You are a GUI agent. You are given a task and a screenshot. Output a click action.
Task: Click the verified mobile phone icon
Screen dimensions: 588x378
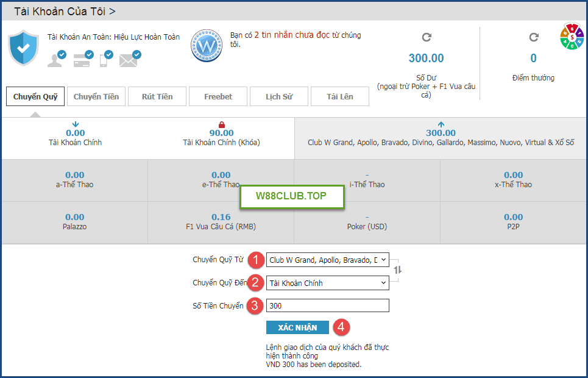coord(106,59)
